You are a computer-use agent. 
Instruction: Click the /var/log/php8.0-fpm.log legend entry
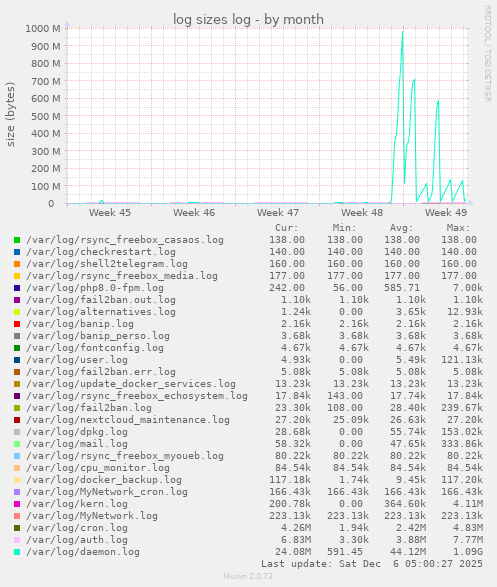pyautogui.click(x=95, y=288)
